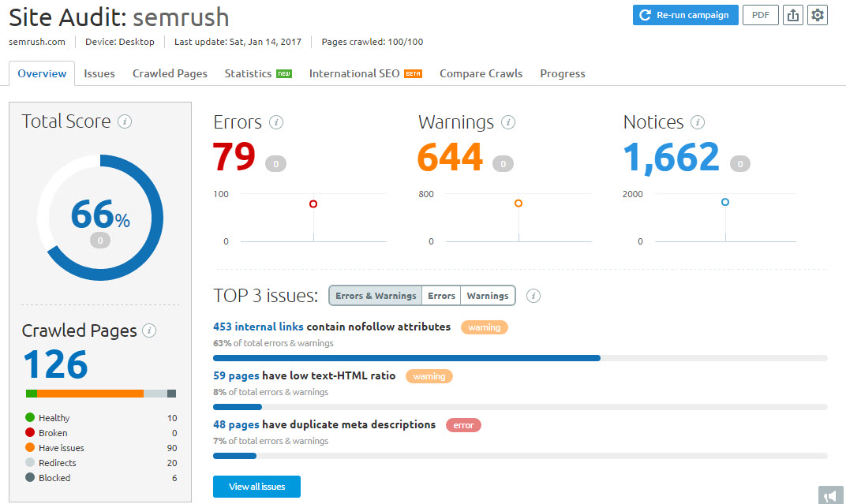Click the Crawled Pages info icon
The width and height of the screenshot is (846, 504).
149,330
